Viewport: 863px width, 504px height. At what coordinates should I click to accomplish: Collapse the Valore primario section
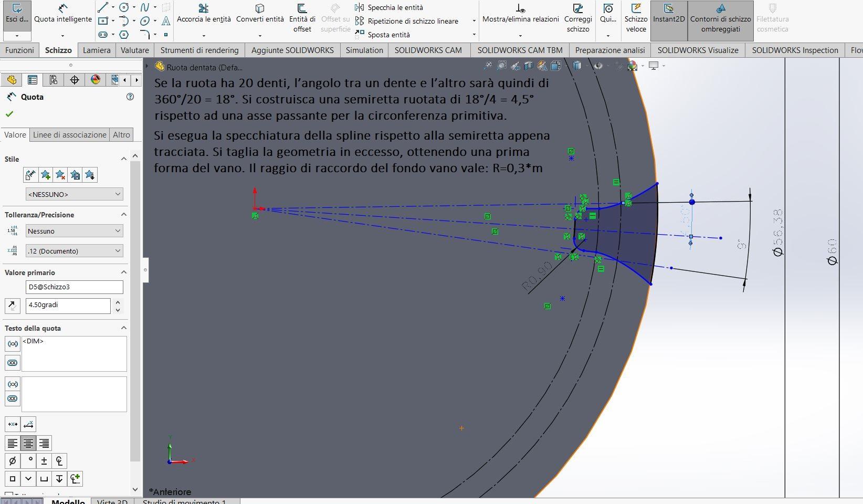[123, 272]
